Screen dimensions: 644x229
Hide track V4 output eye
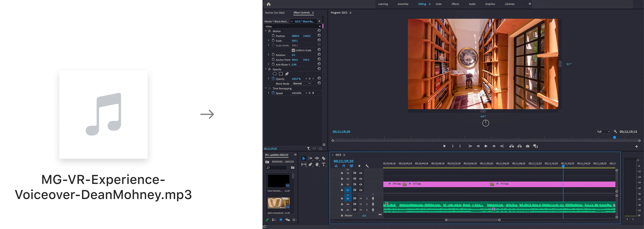click(x=361, y=173)
